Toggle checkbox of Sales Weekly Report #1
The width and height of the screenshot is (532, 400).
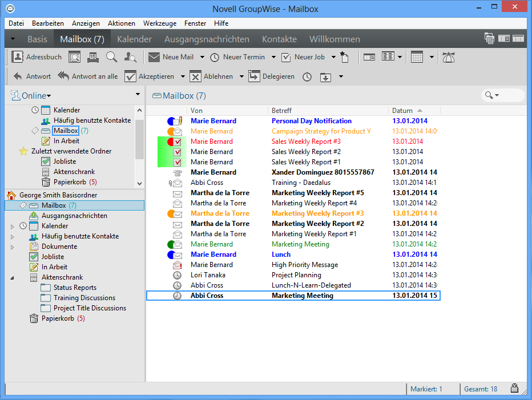tap(177, 162)
